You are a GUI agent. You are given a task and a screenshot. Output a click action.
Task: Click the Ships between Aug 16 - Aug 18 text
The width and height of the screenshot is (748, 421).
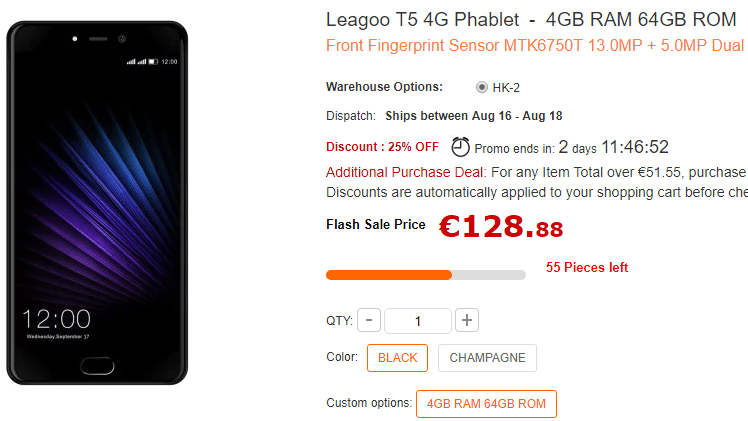coord(474,116)
